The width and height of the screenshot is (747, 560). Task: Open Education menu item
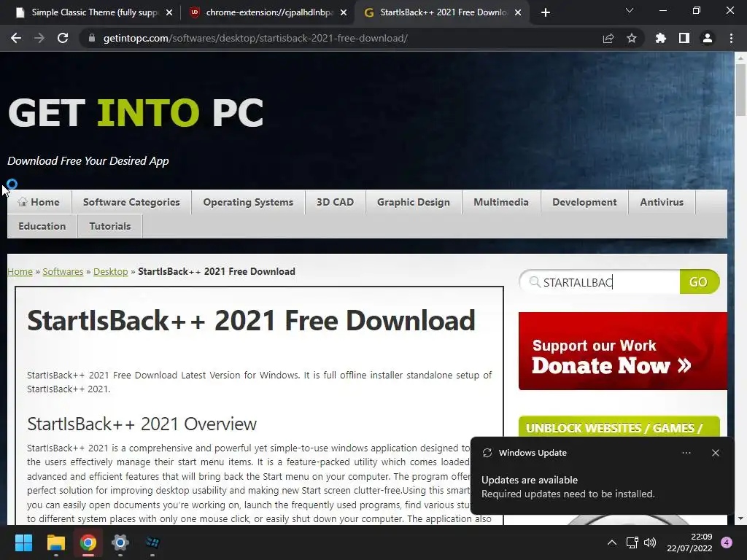[x=42, y=226]
